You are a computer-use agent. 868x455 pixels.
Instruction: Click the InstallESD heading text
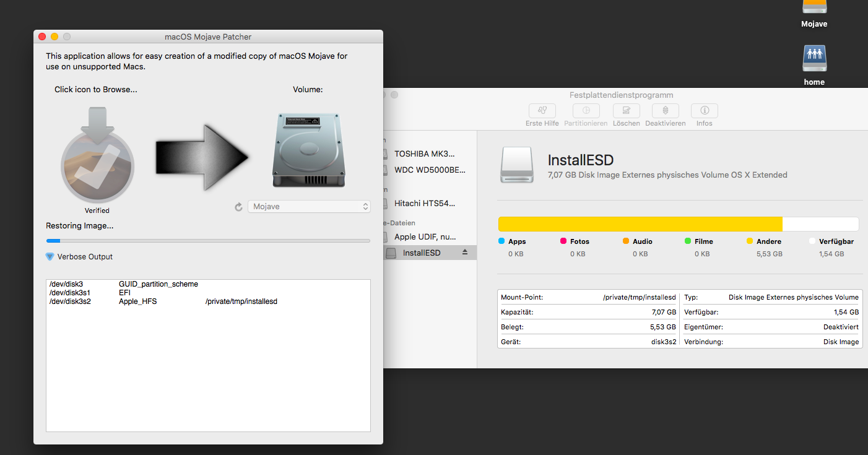[x=580, y=160]
